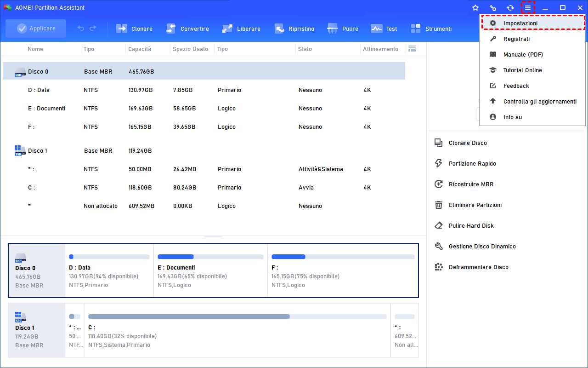This screenshot has height=368, width=588.
Task: Click the E : Documenti usage bar in the disk map
Action: coord(209,257)
